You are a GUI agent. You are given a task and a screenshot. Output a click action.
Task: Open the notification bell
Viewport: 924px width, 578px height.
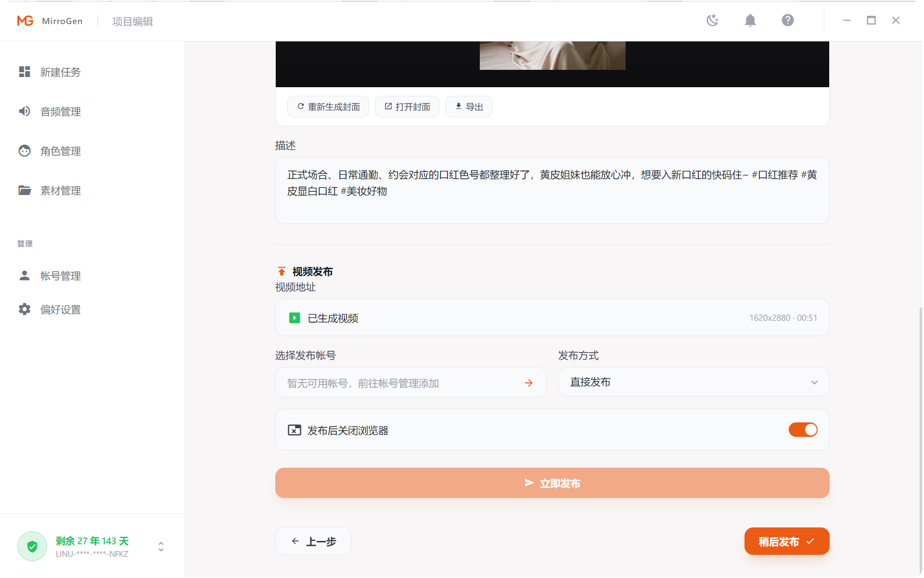750,20
